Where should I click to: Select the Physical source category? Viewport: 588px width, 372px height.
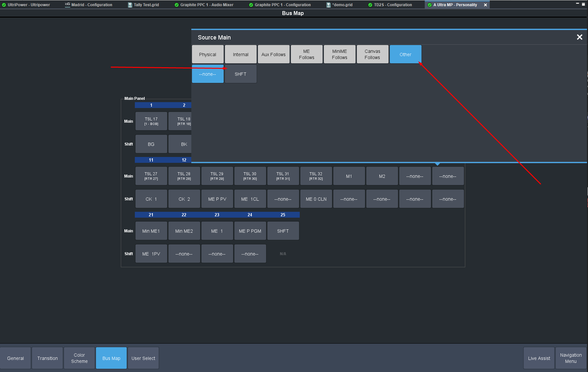[x=208, y=54]
